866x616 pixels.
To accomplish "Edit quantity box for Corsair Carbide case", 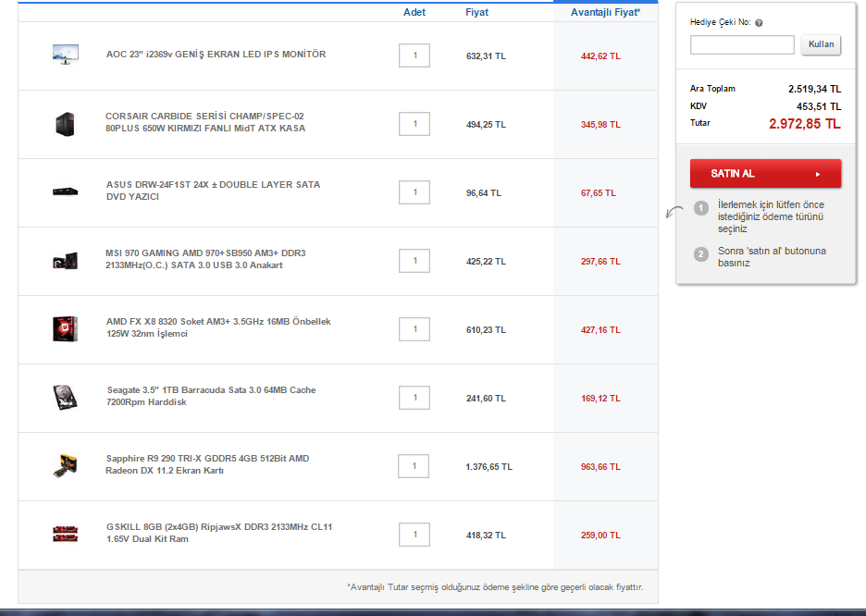I will pyautogui.click(x=414, y=124).
